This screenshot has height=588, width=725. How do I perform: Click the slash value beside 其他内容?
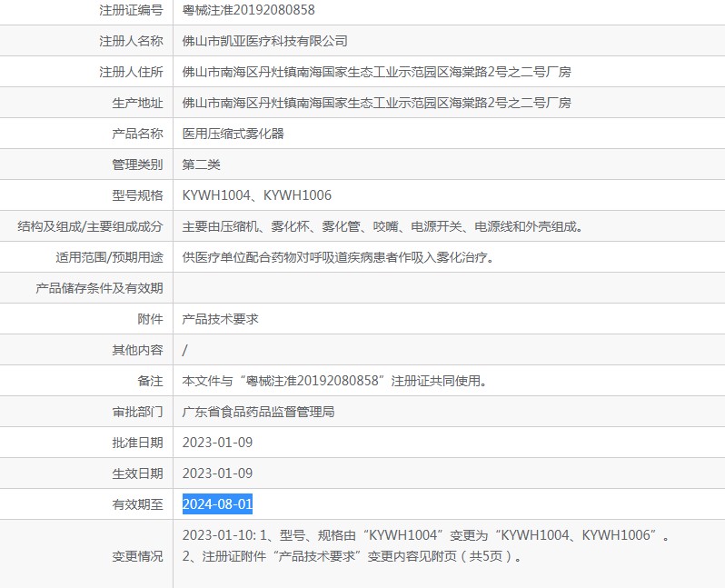[x=185, y=350]
